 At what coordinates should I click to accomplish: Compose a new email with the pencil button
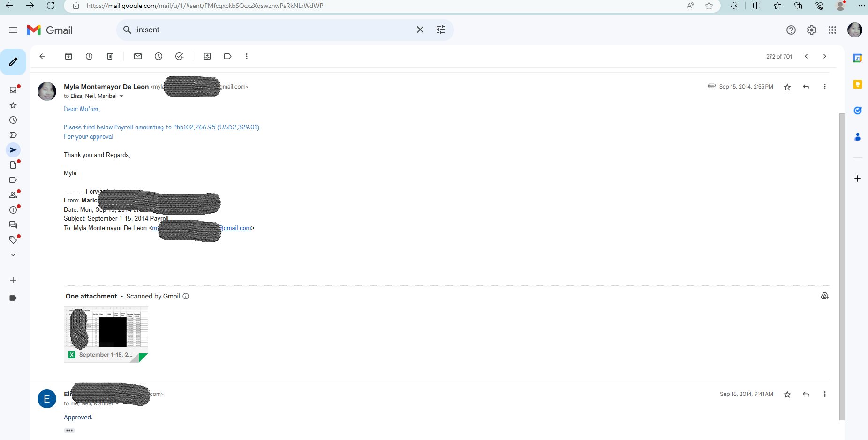point(13,62)
